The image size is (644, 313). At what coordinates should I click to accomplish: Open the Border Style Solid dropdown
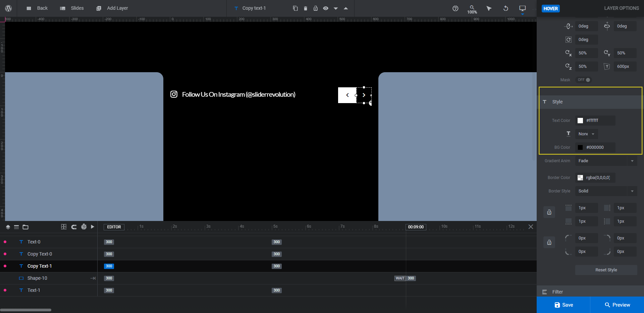[606, 191]
